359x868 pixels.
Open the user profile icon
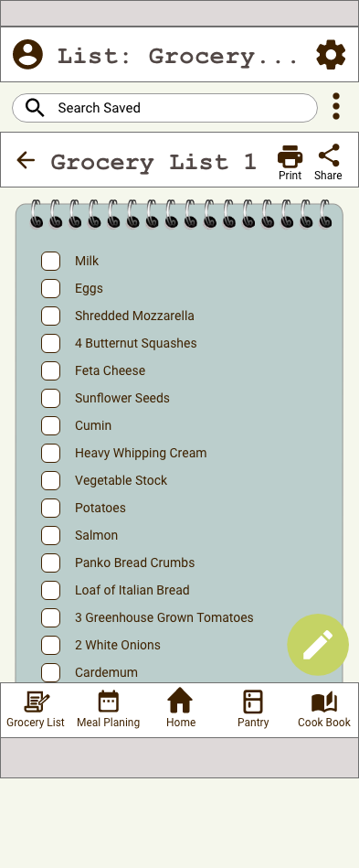click(x=27, y=54)
